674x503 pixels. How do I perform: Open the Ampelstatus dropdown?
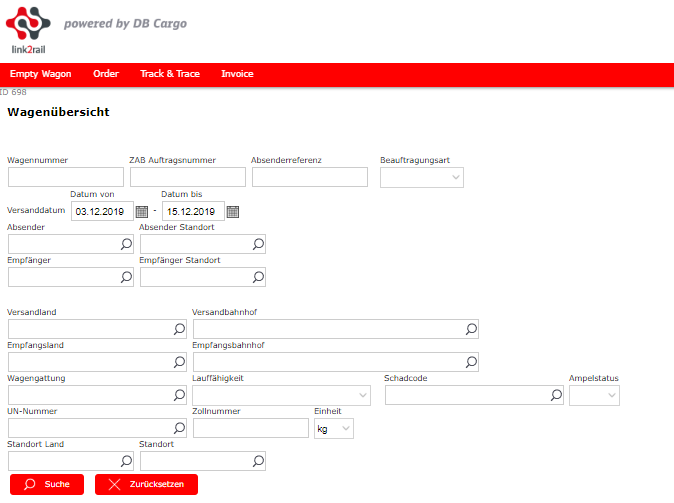click(x=594, y=396)
